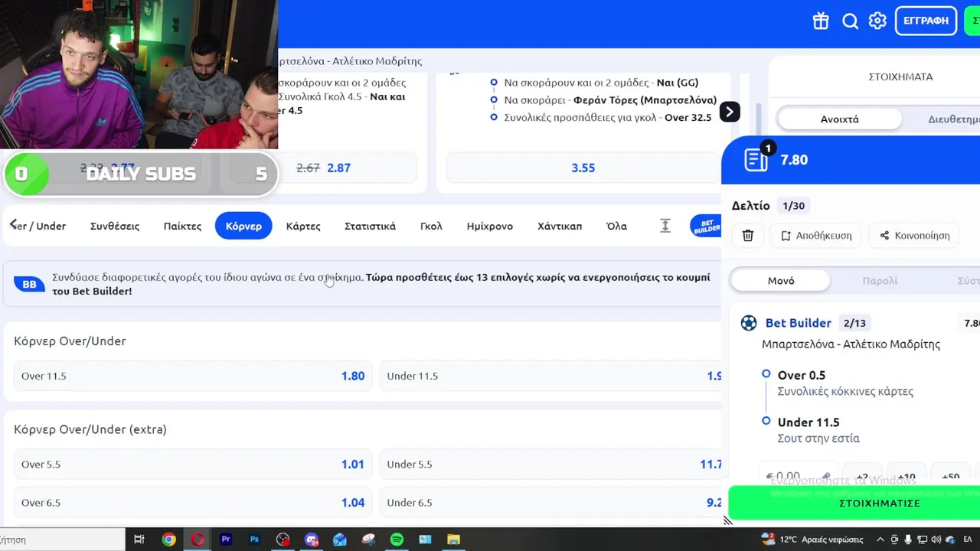This screenshot has height=551, width=980.
Task: Click the microphone tray icon
Action: click(908, 540)
